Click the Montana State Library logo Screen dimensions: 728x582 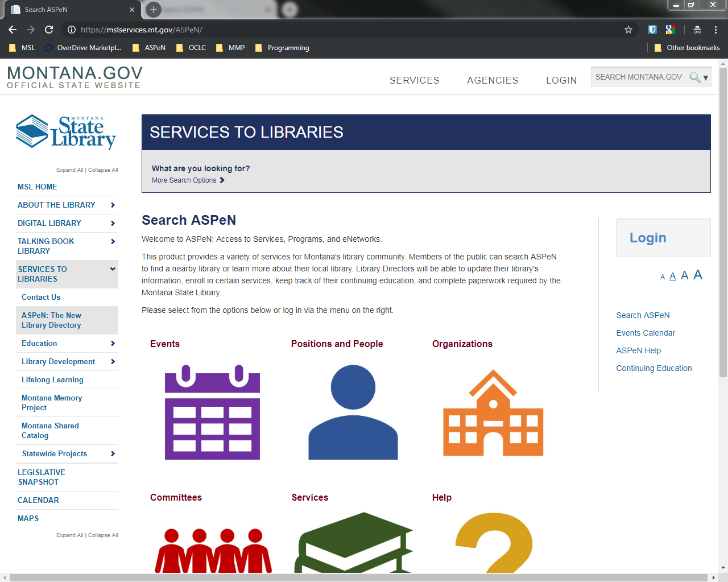point(67,132)
